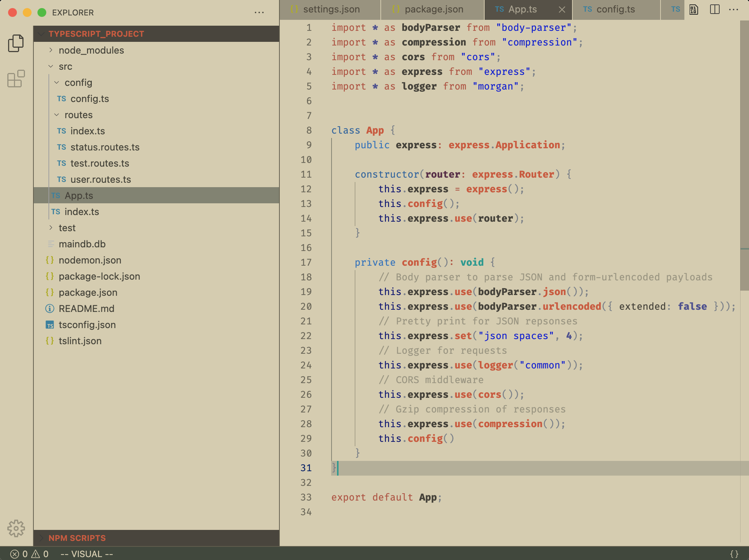Click the braces language status icon
This screenshot has height=560, width=749.
pyautogui.click(x=734, y=554)
